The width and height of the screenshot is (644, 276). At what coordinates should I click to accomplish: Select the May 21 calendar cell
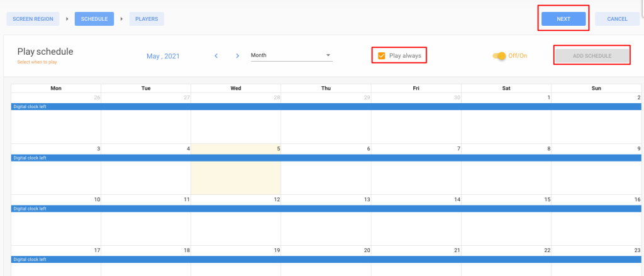pyautogui.click(x=416, y=261)
